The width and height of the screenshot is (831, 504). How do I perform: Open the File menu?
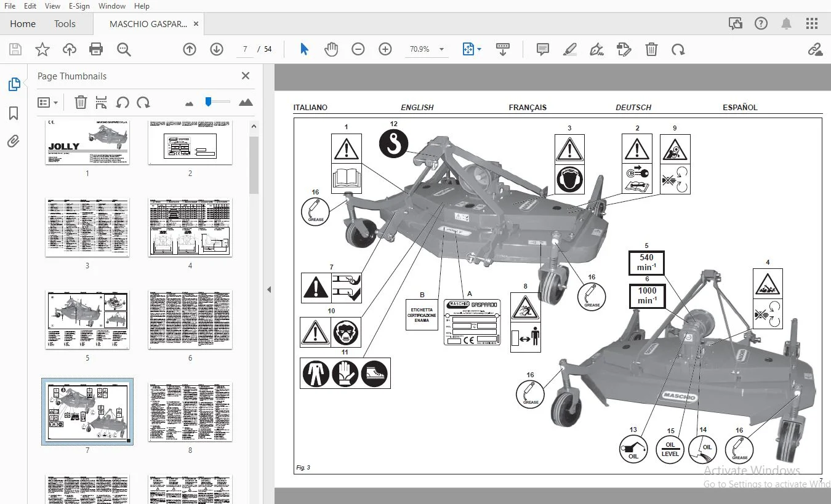10,6
